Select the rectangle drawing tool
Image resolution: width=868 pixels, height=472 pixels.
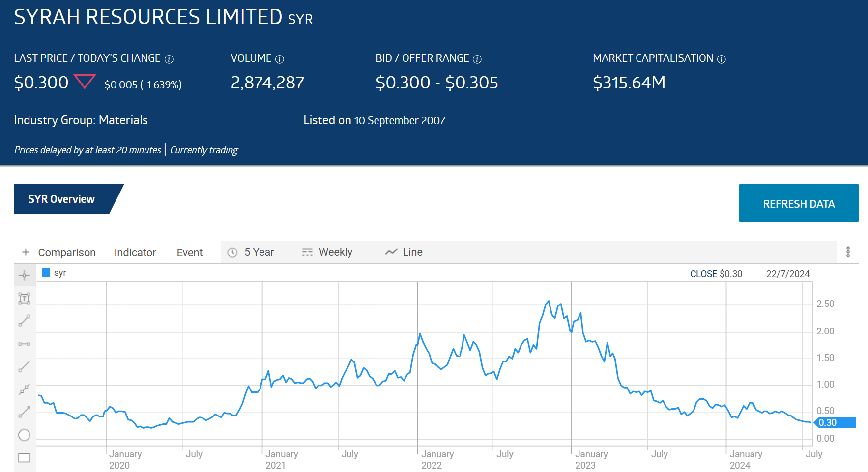(25, 458)
